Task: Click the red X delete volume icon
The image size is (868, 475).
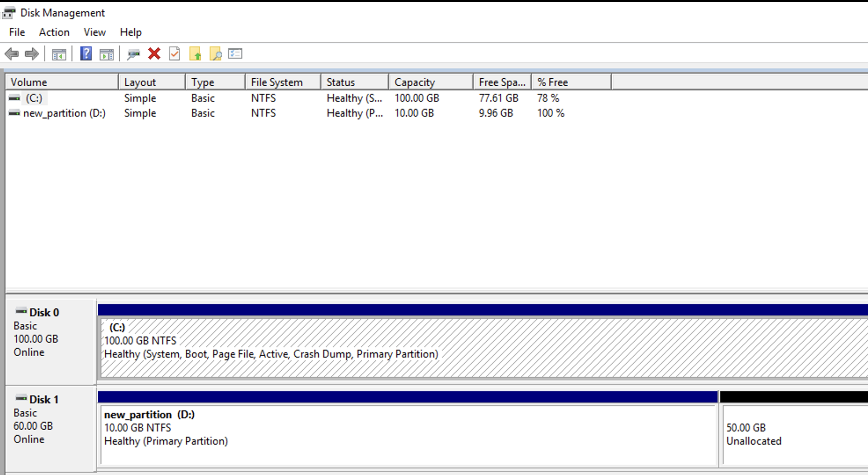Action: (x=154, y=54)
